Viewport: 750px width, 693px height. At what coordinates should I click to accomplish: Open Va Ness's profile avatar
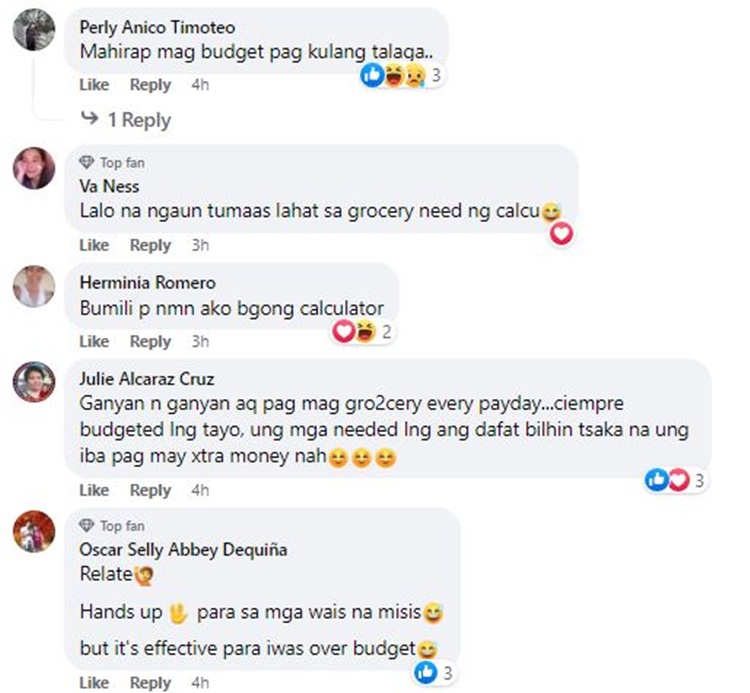(34, 168)
